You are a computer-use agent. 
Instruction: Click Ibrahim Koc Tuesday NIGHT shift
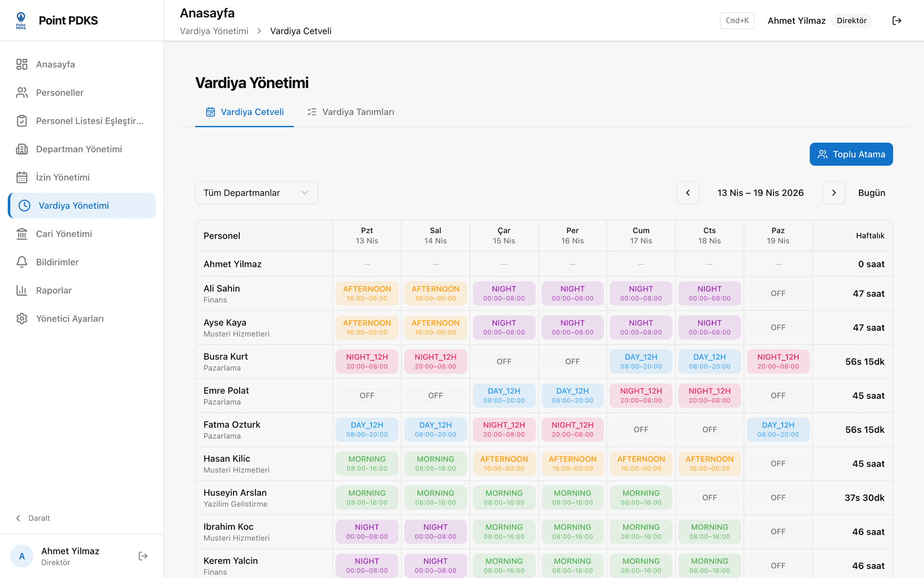point(436,532)
